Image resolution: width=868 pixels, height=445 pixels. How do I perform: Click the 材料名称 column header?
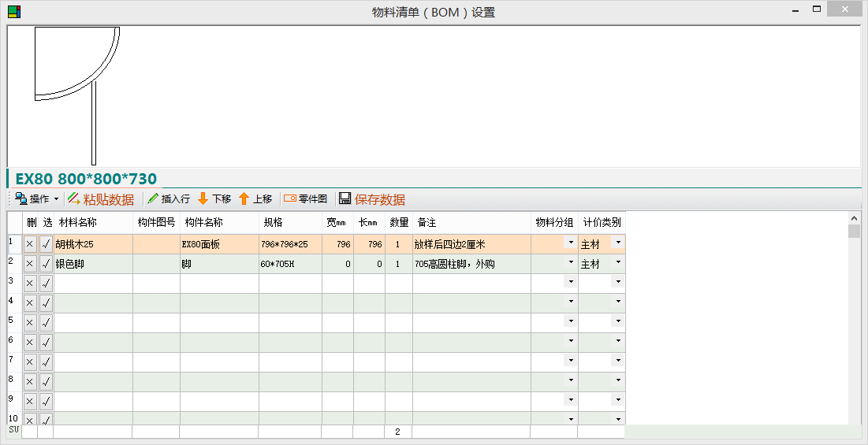[x=78, y=223]
